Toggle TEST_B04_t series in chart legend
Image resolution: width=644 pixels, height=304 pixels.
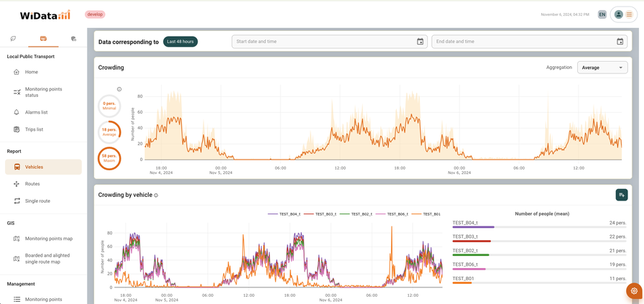[x=284, y=214]
